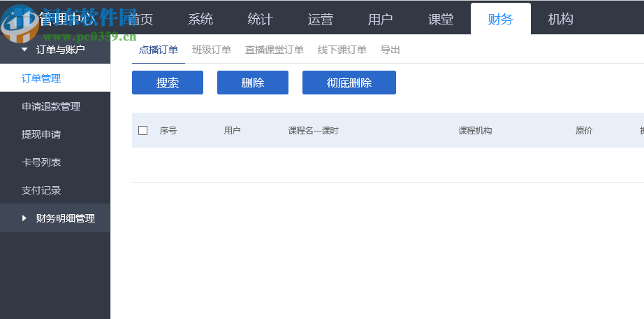The width and height of the screenshot is (644, 319).
Task: Go to the 运营 top navigation tab
Action: point(321,19)
